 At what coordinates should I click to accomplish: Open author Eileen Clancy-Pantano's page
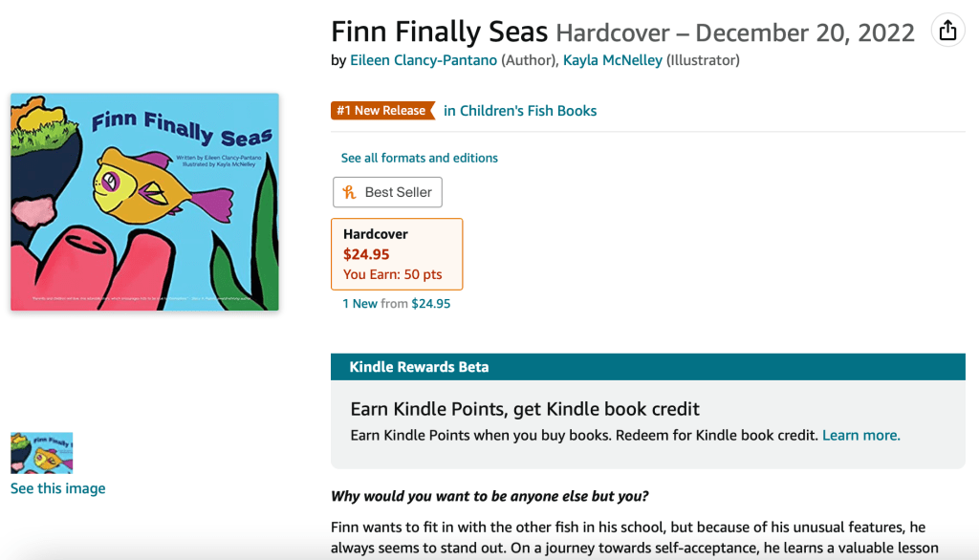[x=423, y=60]
